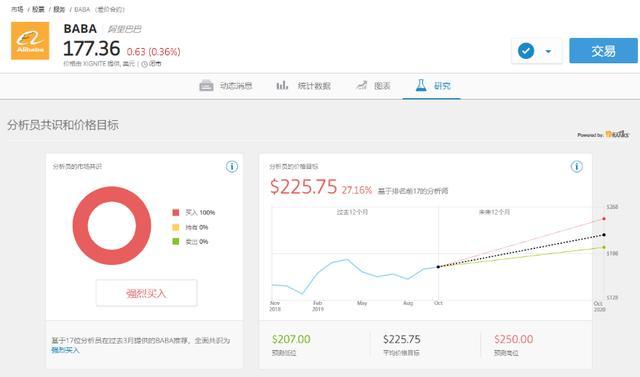Click the line chart icon near 图表
Viewport: 640px width, 377px height.
tap(362, 85)
